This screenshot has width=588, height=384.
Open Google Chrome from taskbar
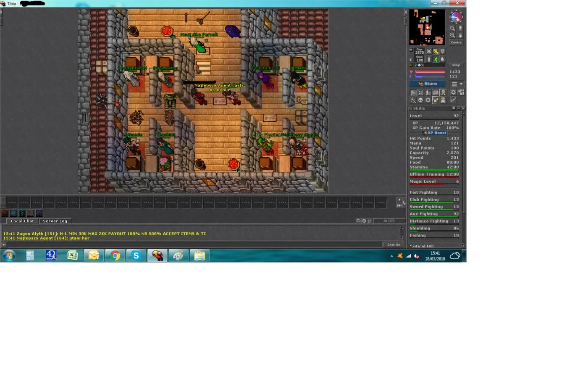pos(115,255)
